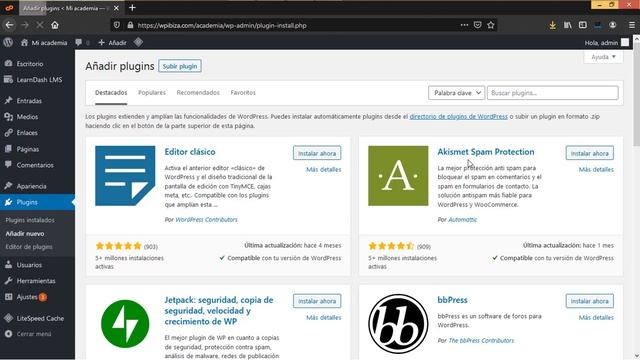Stop page loading with X icon
Image resolution: width=640 pixels, height=360 pixels.
[40, 25]
